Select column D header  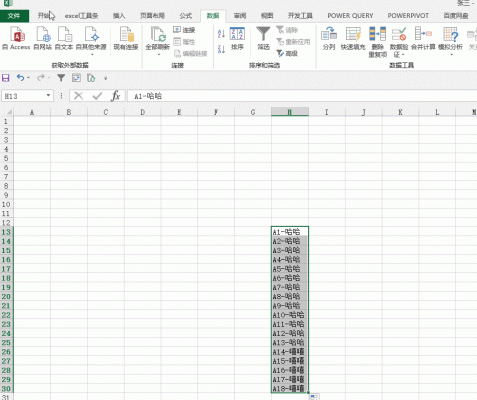[142, 112]
